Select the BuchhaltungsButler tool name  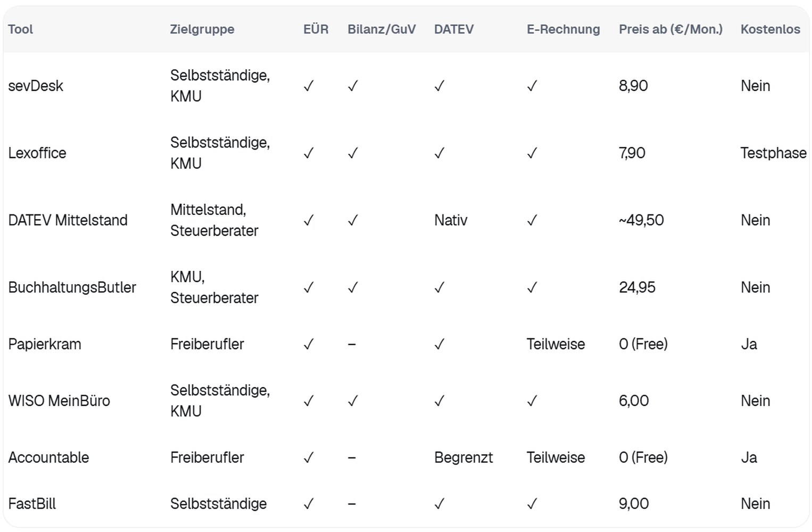(x=72, y=287)
